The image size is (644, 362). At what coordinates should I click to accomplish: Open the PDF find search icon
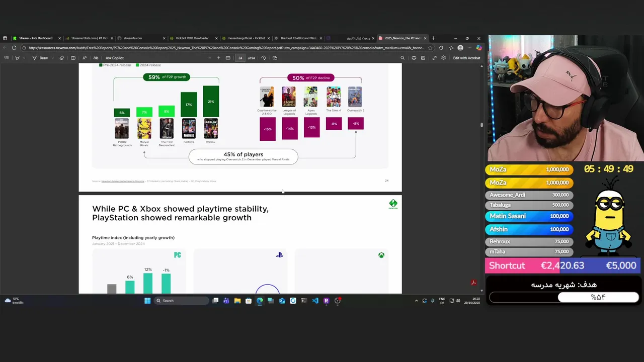[x=402, y=58]
